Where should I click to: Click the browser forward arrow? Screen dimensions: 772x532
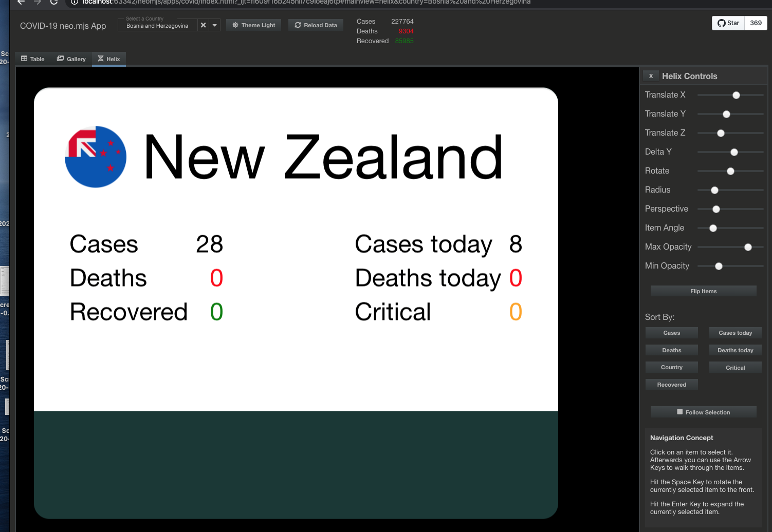[38, 2]
